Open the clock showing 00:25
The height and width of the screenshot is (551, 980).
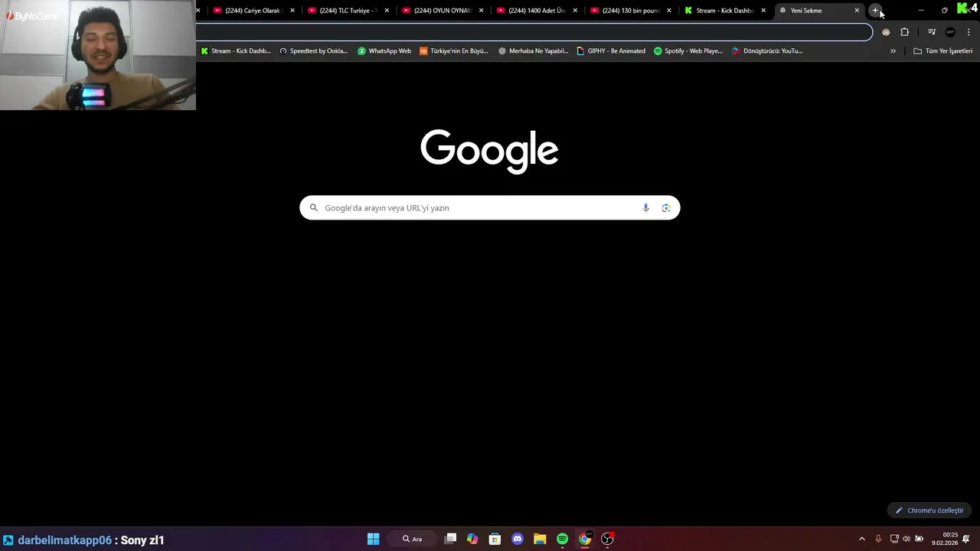(x=945, y=539)
